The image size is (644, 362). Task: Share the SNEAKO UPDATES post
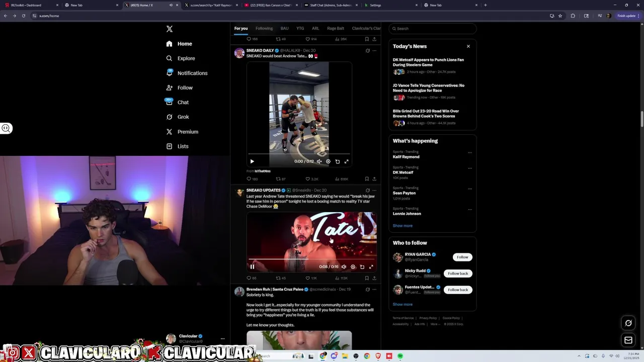coord(374,278)
